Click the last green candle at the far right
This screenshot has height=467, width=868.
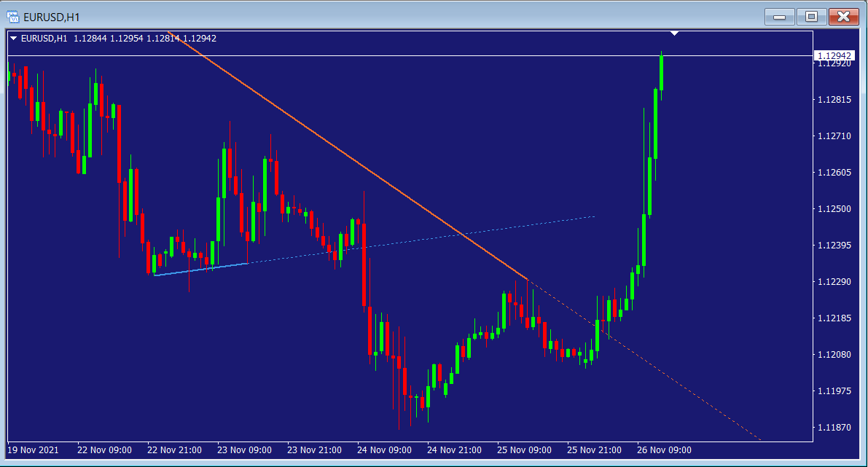coord(662,73)
